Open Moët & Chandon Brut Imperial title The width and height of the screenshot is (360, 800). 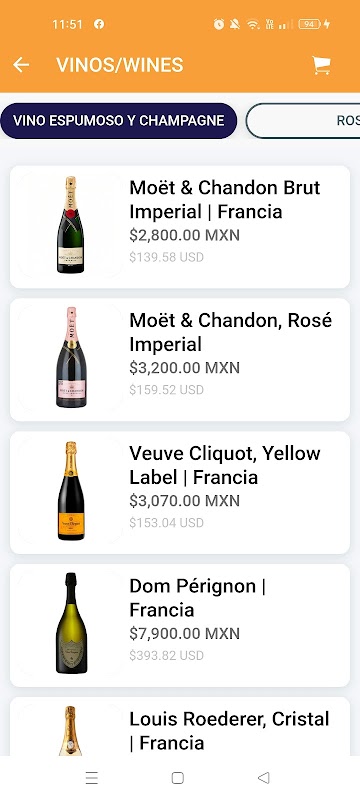click(225, 199)
